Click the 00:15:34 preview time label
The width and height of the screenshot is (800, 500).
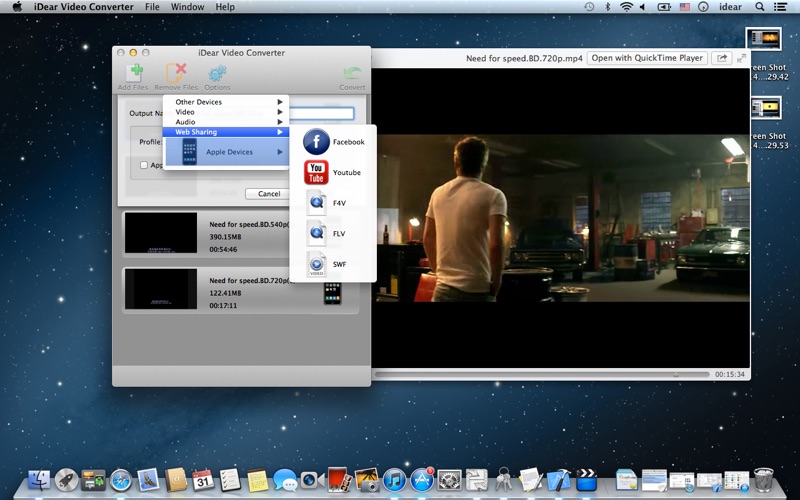pos(730,374)
